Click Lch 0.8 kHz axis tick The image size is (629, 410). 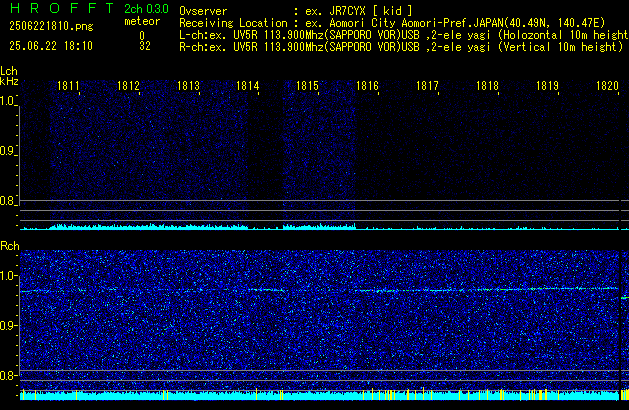(8, 201)
